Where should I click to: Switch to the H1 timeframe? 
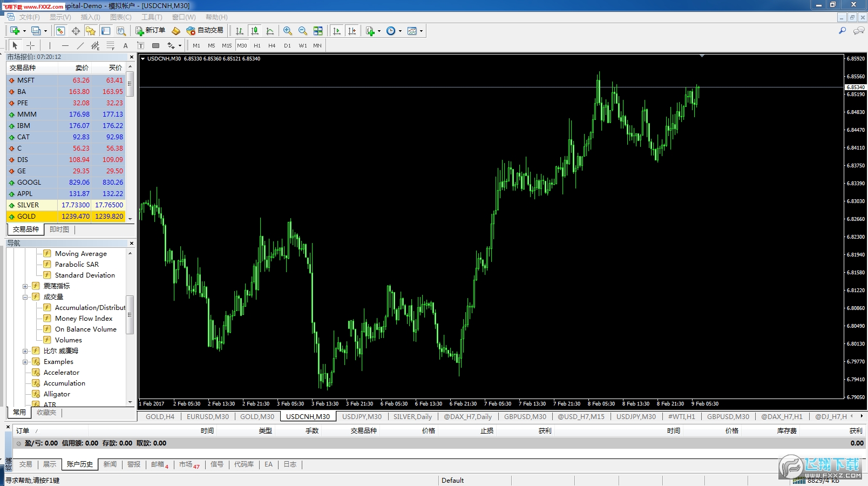(257, 46)
